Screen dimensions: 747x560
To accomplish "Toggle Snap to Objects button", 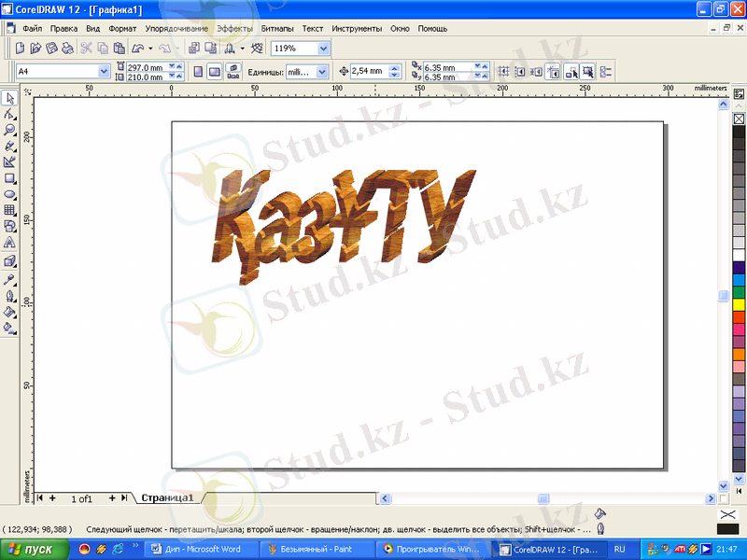I will pos(536,72).
